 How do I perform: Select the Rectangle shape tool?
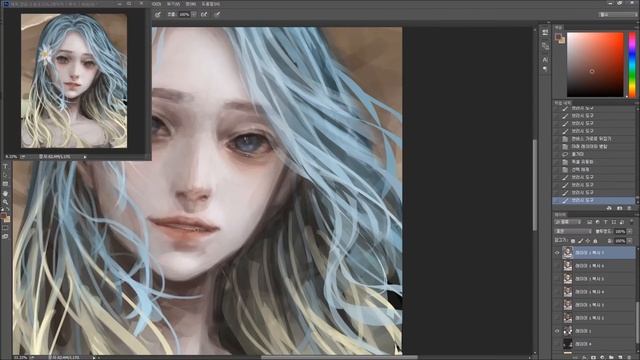pyautogui.click(x=5, y=184)
